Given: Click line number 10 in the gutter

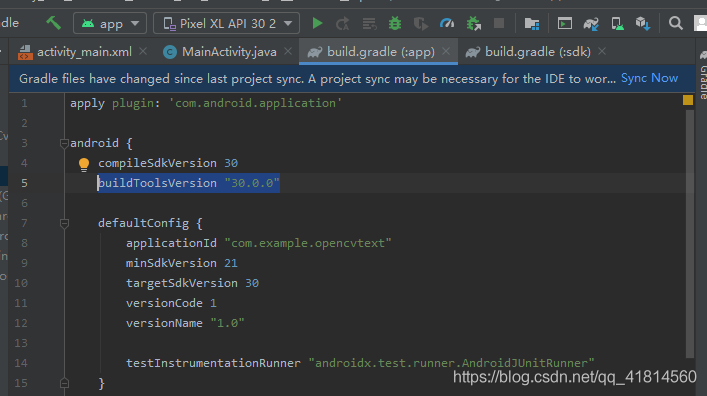Looking at the screenshot, I should click(x=21, y=283).
